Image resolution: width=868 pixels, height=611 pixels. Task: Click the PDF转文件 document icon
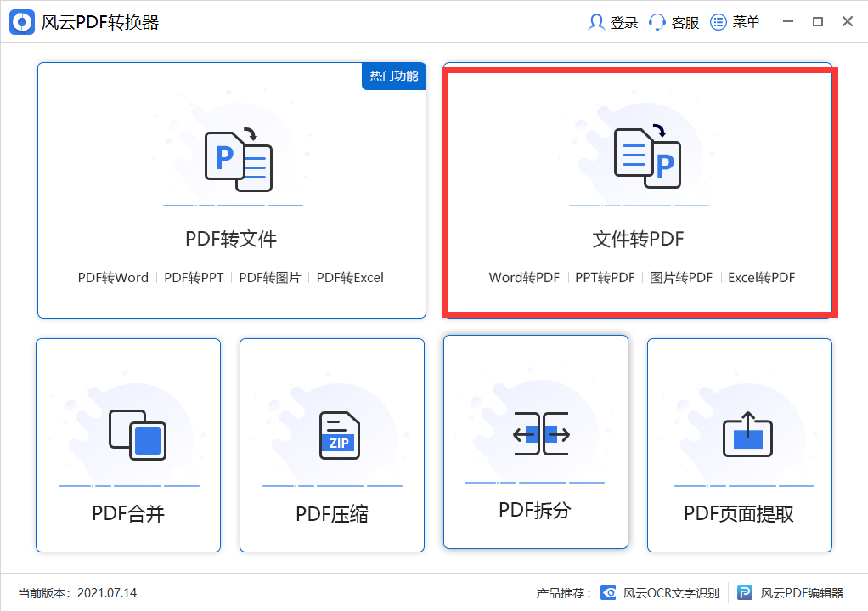(x=239, y=161)
